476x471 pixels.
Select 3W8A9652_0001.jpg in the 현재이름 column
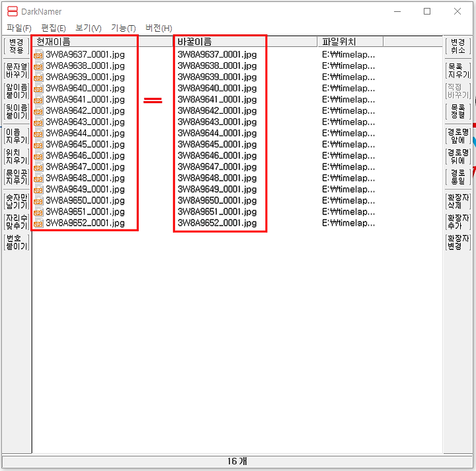pyautogui.click(x=85, y=224)
